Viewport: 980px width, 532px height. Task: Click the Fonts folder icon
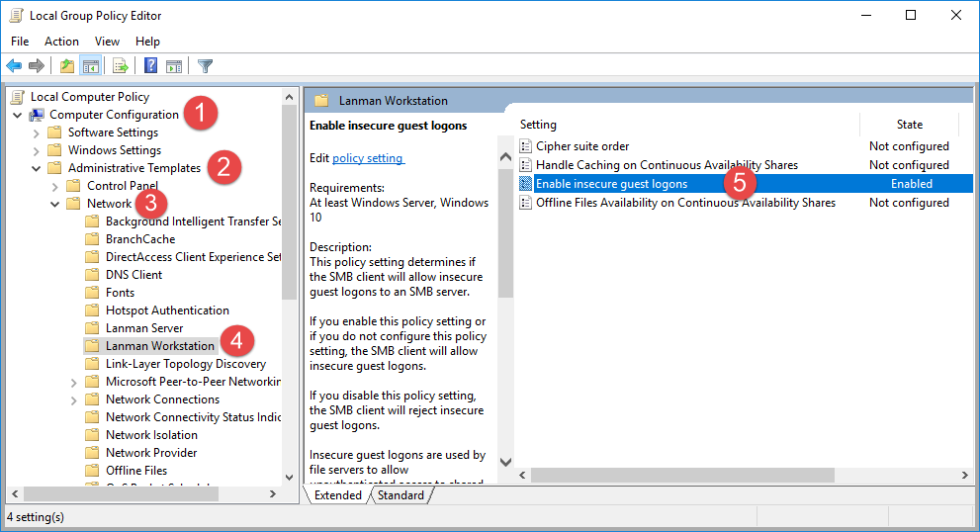pyautogui.click(x=93, y=292)
